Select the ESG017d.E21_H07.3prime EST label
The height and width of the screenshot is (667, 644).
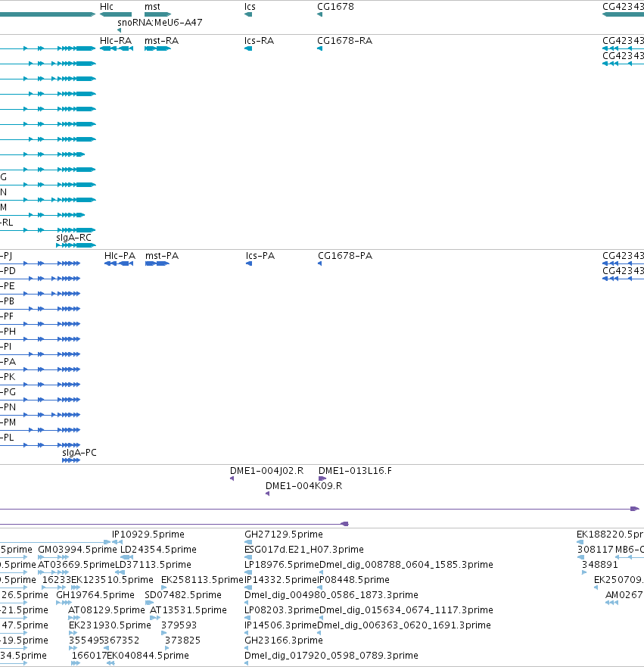click(x=304, y=550)
